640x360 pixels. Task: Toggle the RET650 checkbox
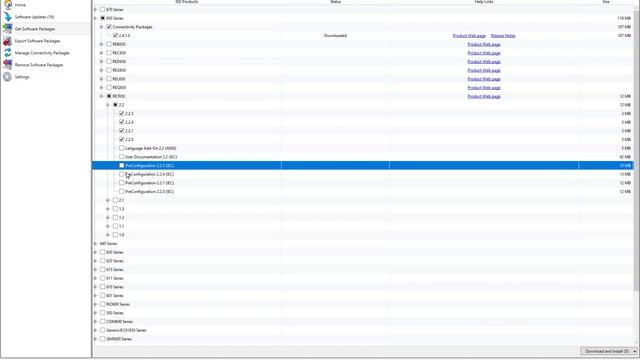[109, 96]
